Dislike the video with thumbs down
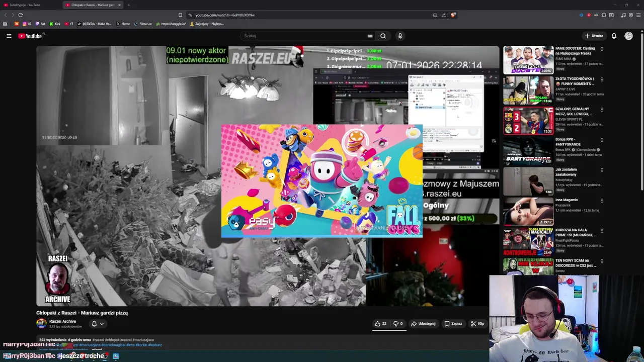 pyautogui.click(x=398, y=324)
